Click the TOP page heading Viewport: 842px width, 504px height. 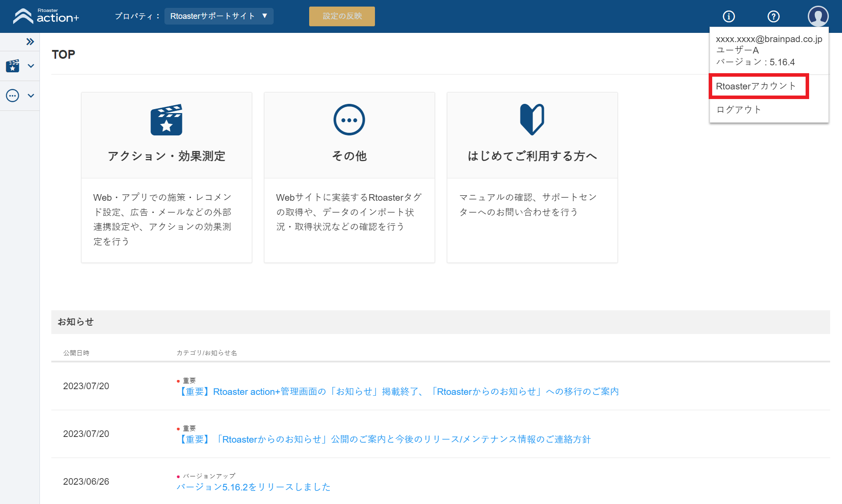64,54
